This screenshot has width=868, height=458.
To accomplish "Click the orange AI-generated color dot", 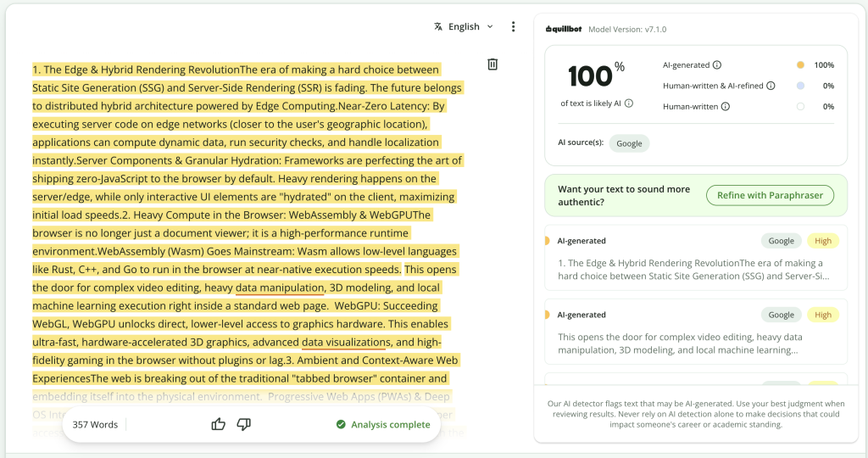I will coord(800,64).
